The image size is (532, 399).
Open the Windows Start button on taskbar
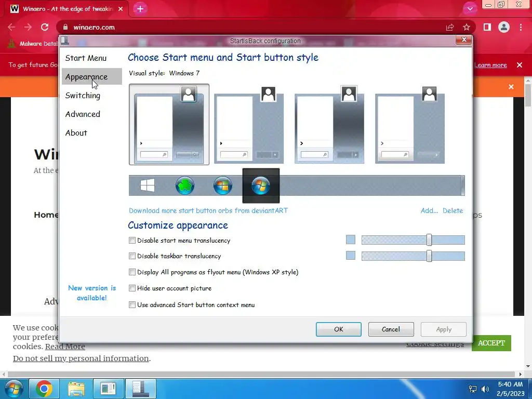(x=13, y=389)
